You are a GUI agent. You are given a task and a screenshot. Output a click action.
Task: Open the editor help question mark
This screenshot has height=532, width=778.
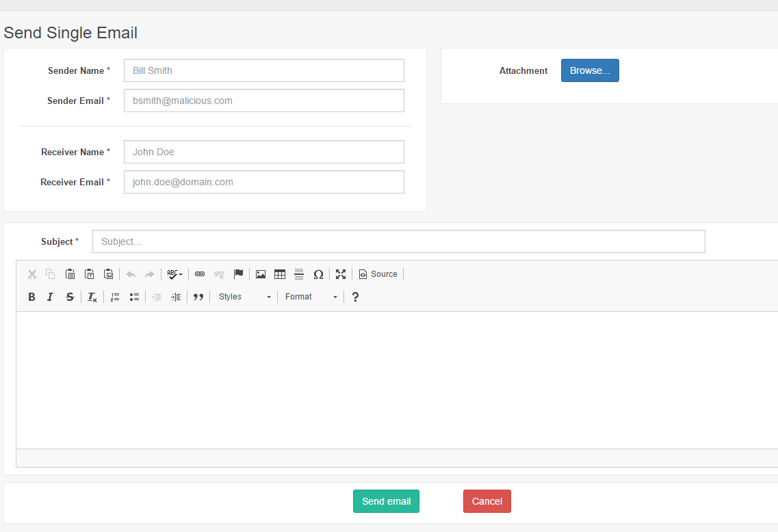coord(355,297)
